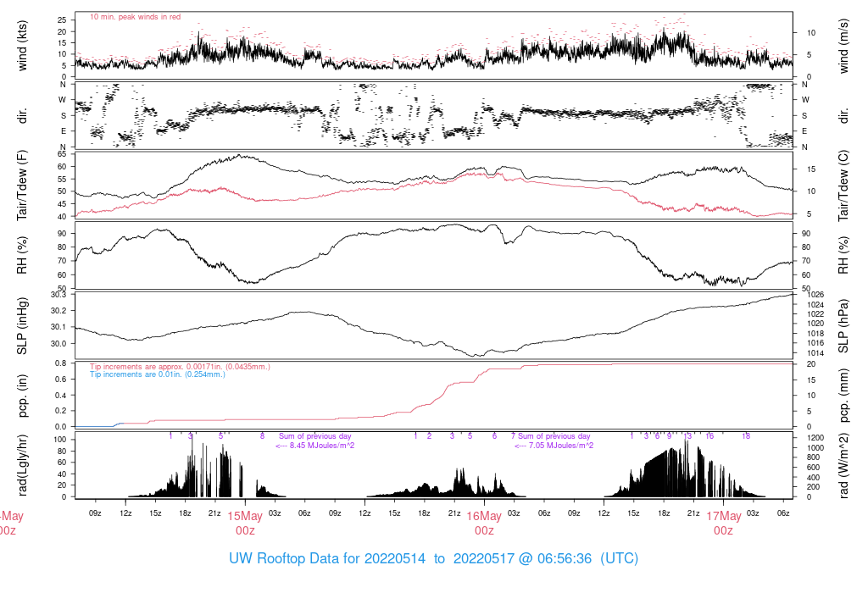Click the 'Tair/Tdew (F)' axis label

coord(22,186)
